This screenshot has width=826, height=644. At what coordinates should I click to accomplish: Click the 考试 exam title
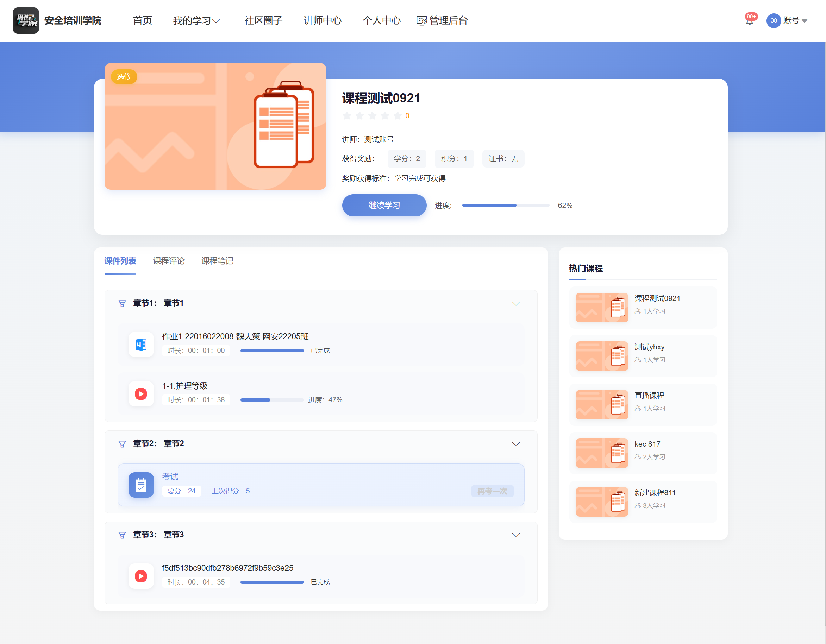[x=170, y=476]
